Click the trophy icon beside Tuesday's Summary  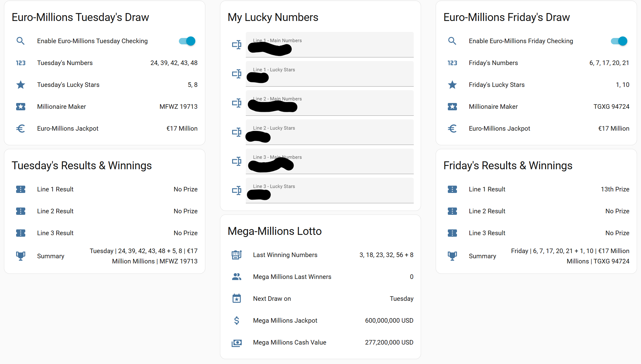pyautogui.click(x=20, y=256)
